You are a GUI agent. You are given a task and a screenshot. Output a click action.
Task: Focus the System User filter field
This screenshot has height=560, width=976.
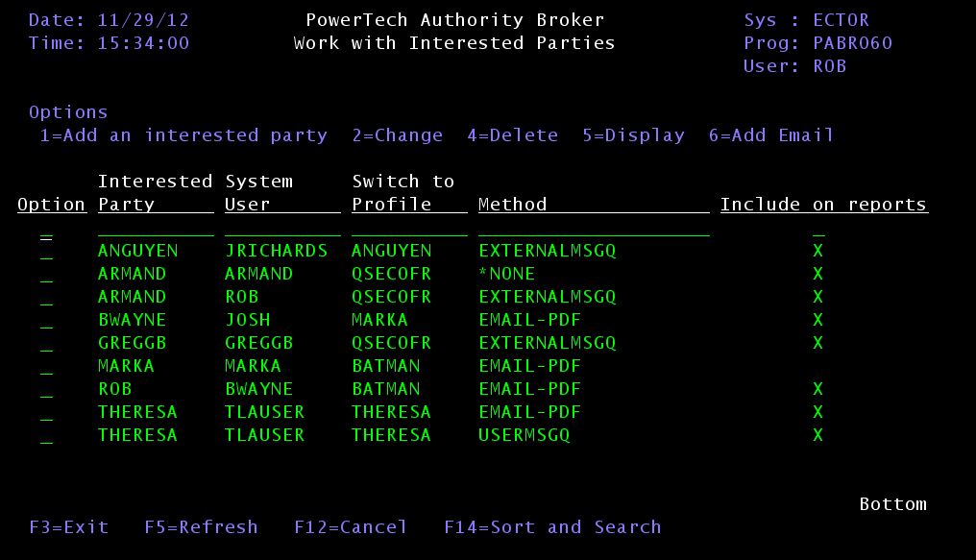pyautogui.click(x=282, y=229)
